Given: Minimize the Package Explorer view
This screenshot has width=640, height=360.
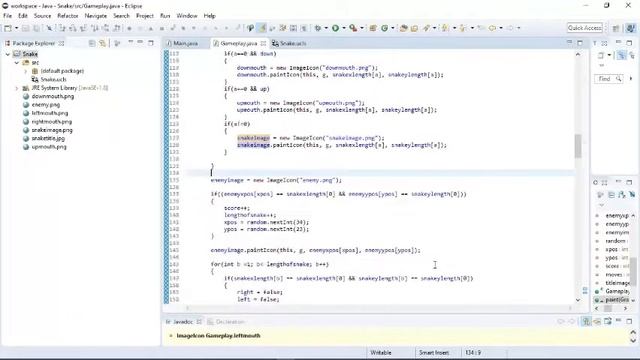Looking at the screenshot, I should point(140,43).
